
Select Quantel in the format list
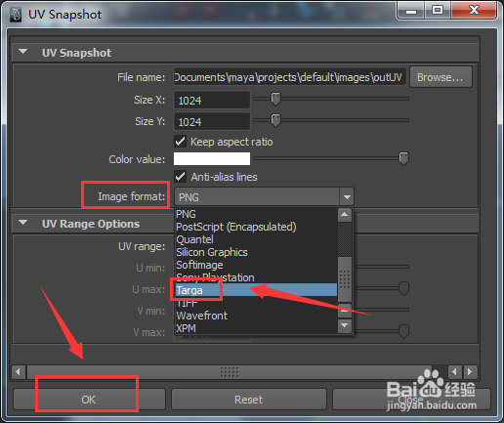[x=256, y=239]
